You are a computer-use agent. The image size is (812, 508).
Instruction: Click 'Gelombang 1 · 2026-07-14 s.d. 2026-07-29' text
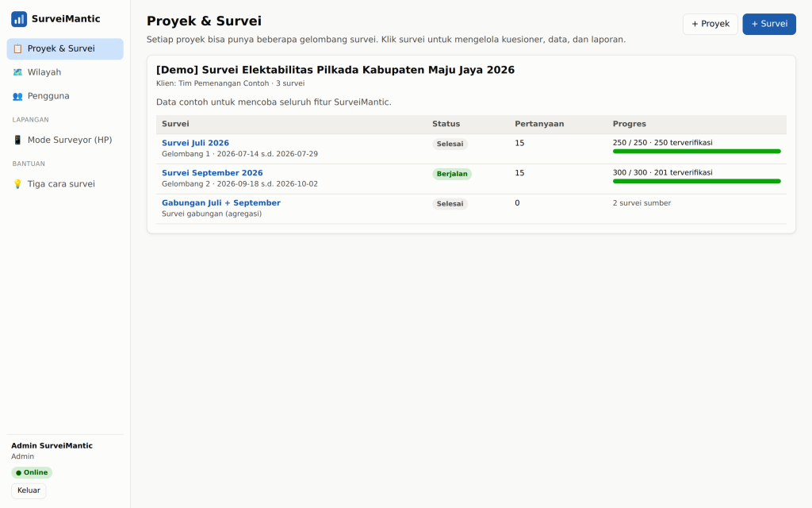pos(239,154)
